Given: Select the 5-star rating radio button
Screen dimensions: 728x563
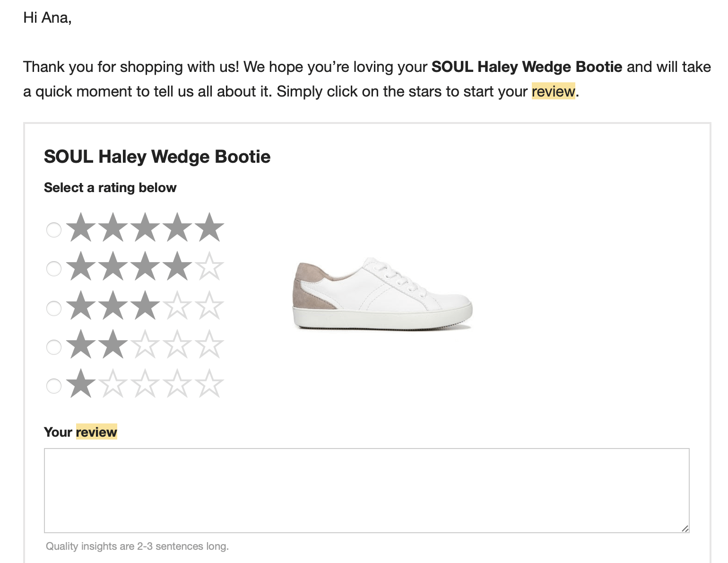Looking at the screenshot, I should (x=53, y=230).
